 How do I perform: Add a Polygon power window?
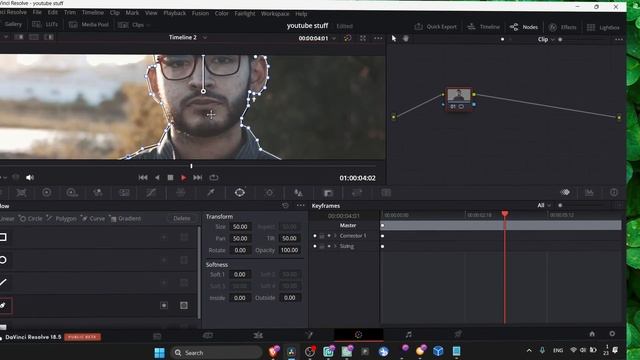61,219
